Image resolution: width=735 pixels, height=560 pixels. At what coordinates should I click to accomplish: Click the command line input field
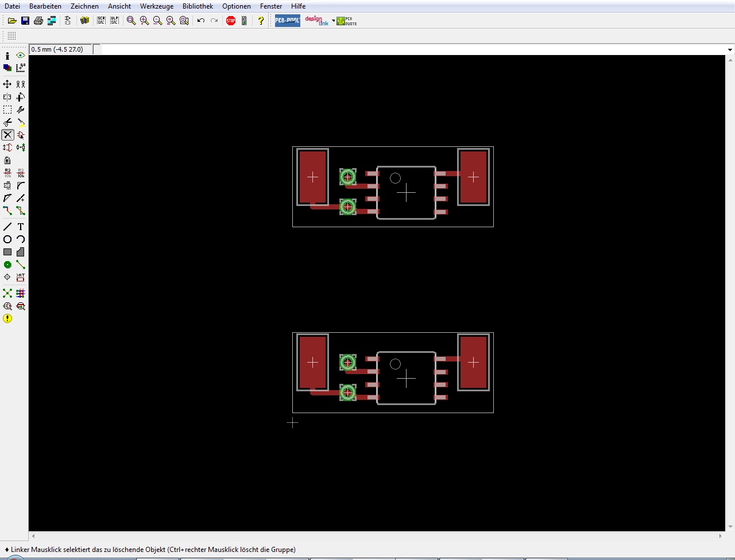tap(413, 49)
